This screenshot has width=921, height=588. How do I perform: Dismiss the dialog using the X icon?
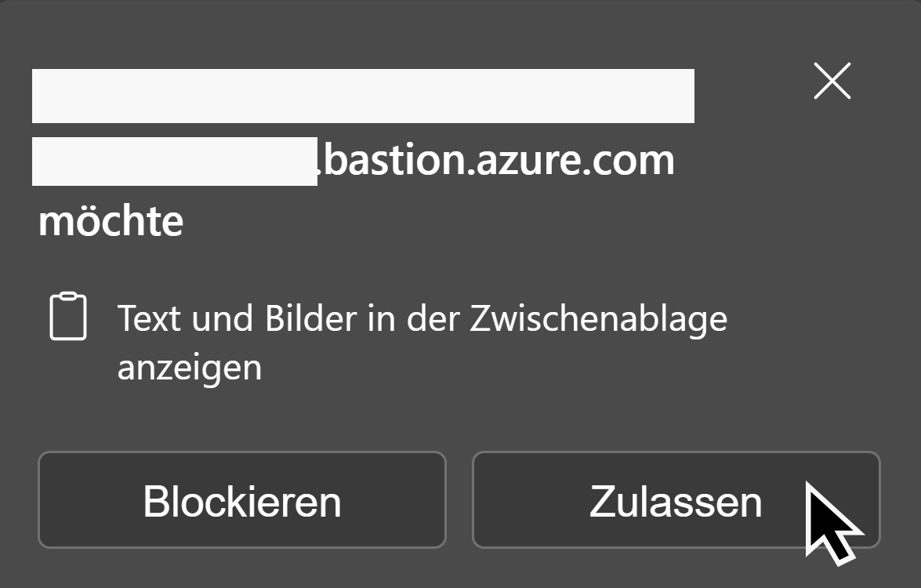(x=832, y=82)
